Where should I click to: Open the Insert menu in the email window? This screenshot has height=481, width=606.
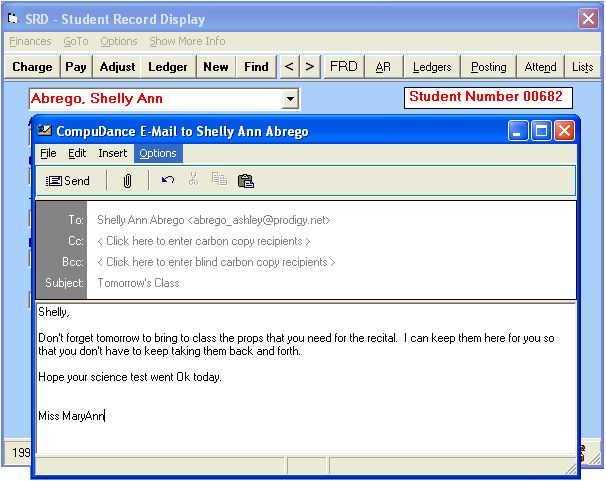pos(112,153)
